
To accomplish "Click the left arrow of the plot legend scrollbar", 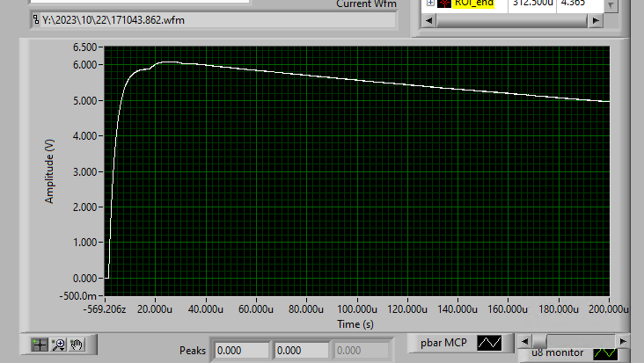I will [525, 341].
